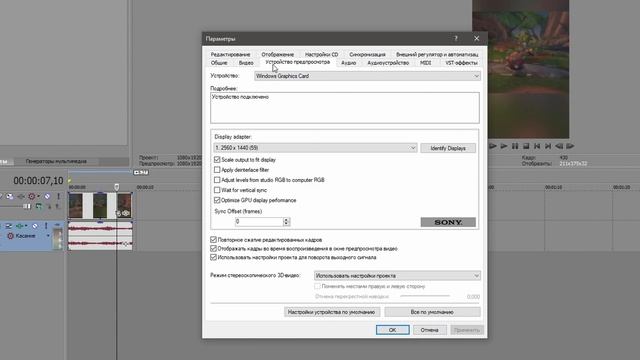Open Event Pan/Crop on the video clip
Screen dimensions: 640x360
(x=119, y=213)
